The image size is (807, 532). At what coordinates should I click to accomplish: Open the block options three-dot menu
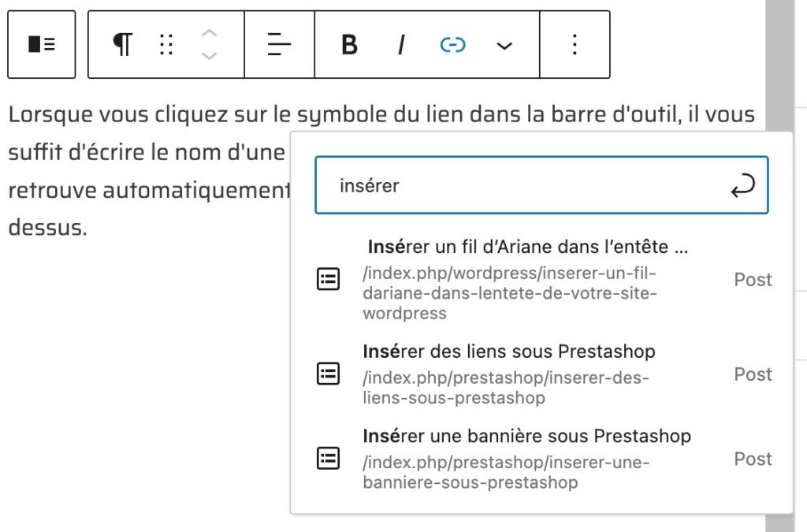pyautogui.click(x=575, y=44)
